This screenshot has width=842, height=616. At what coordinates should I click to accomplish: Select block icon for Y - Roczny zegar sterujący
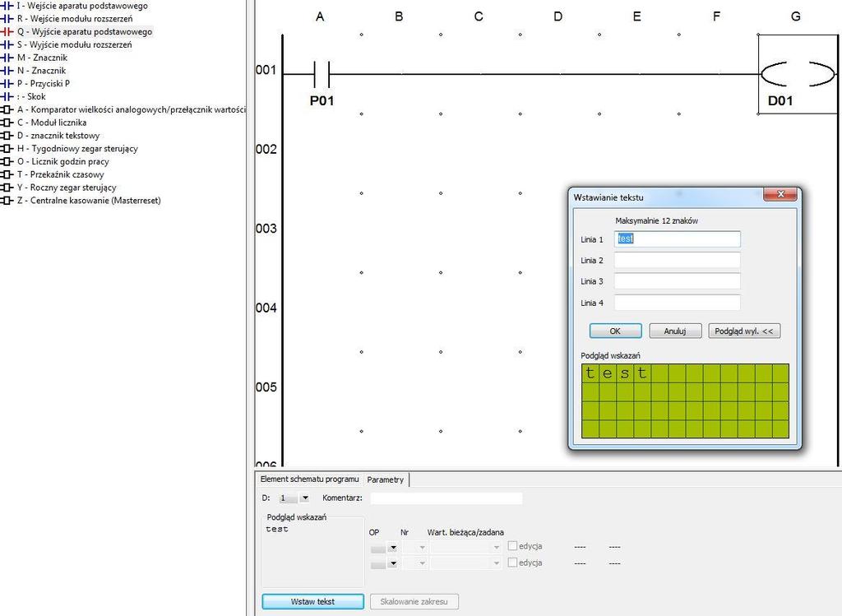[7, 188]
